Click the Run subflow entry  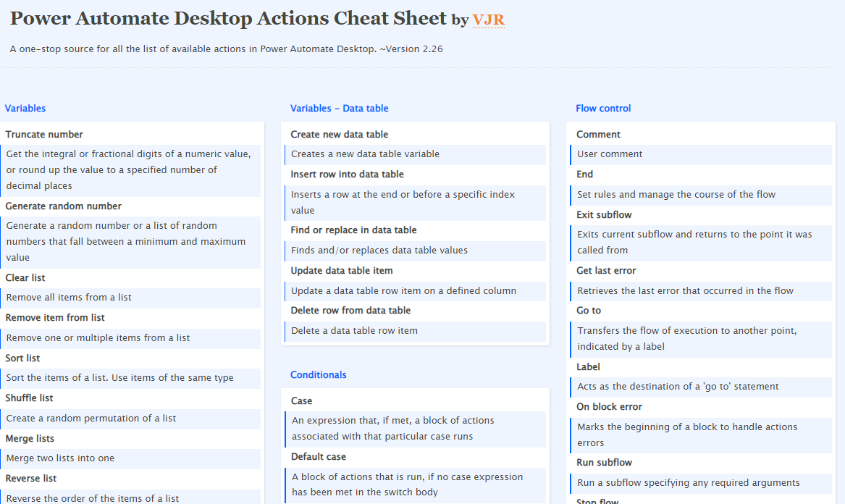tap(605, 462)
